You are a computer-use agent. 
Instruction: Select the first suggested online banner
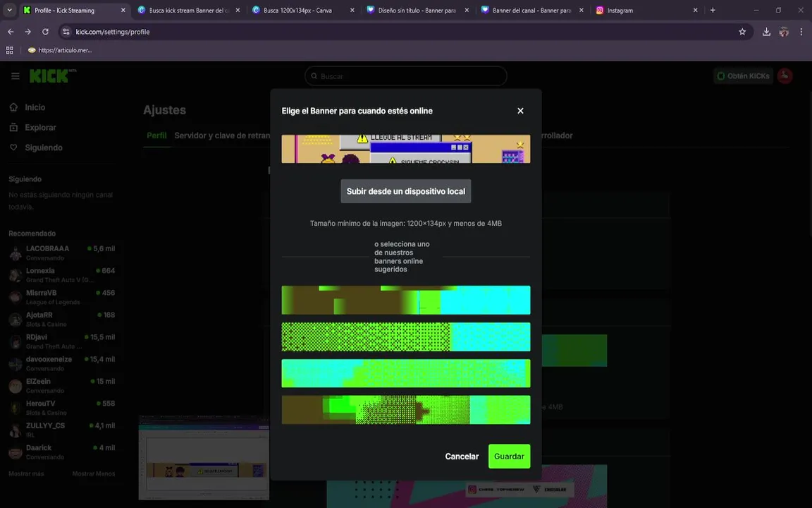[x=405, y=300]
